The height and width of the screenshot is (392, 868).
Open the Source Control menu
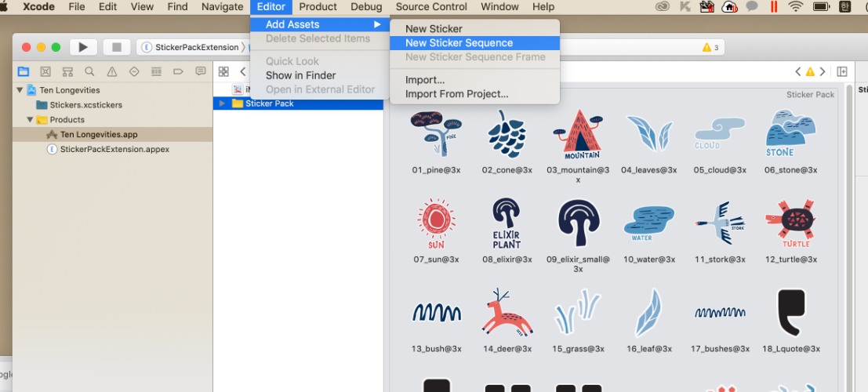[431, 7]
